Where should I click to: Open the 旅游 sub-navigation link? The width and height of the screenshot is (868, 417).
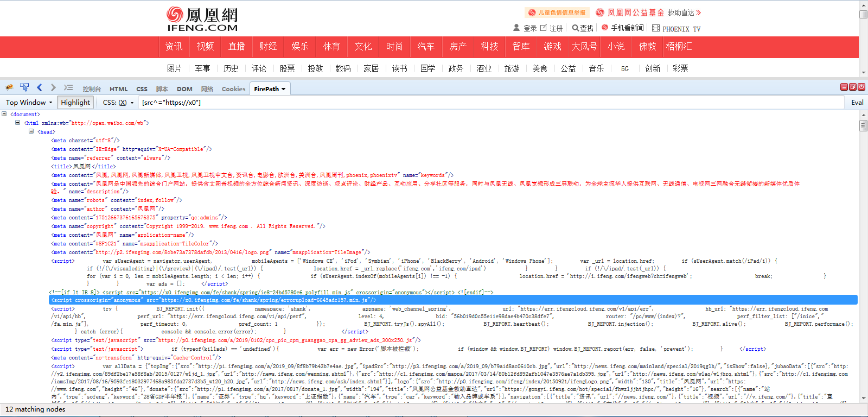coord(512,68)
